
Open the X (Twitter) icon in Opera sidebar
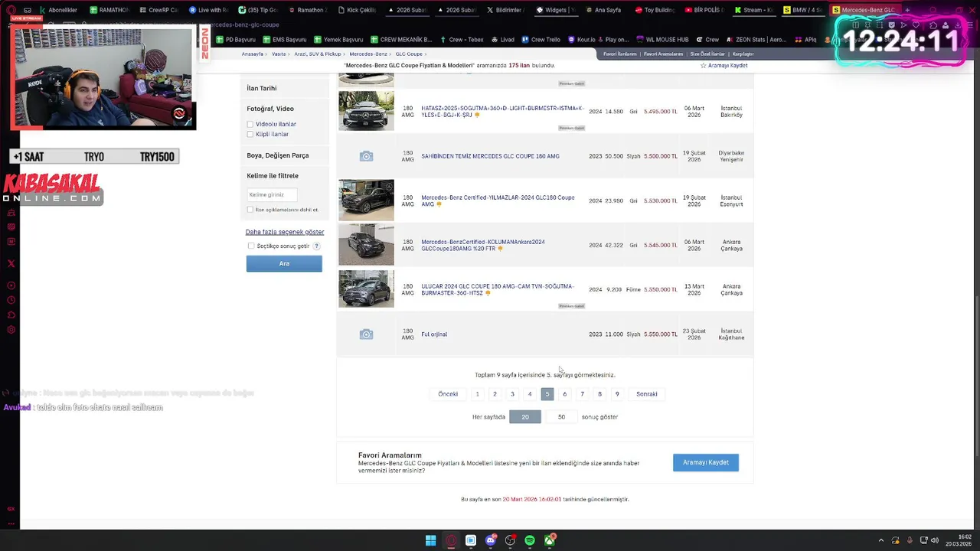click(11, 263)
